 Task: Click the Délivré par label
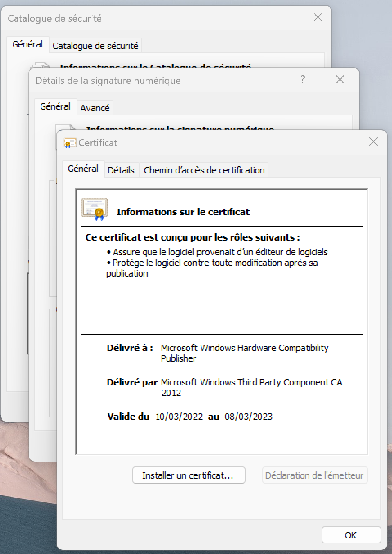click(132, 382)
